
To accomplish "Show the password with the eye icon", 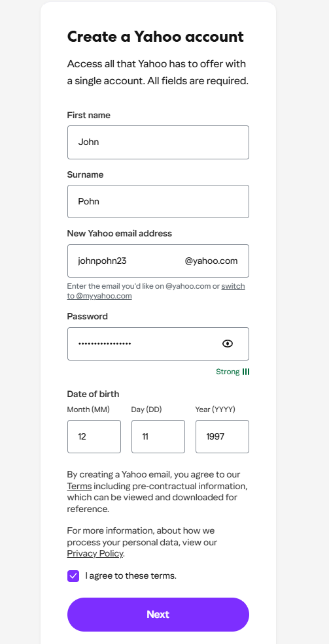I will [x=228, y=344].
